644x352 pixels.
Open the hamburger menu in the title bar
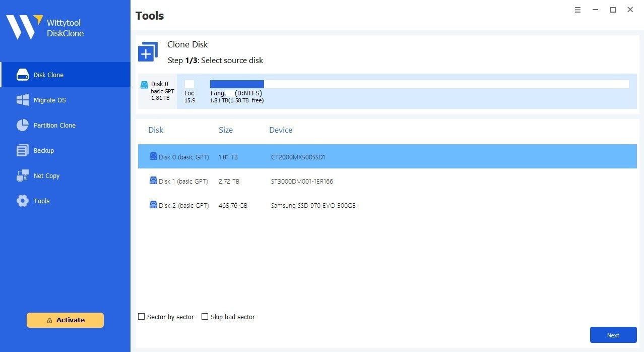coord(578,10)
